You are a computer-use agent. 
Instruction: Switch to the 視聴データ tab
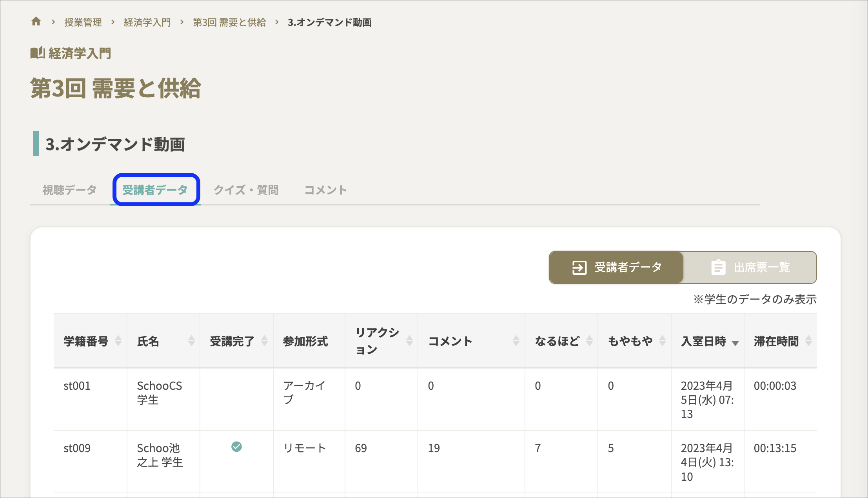(x=69, y=190)
